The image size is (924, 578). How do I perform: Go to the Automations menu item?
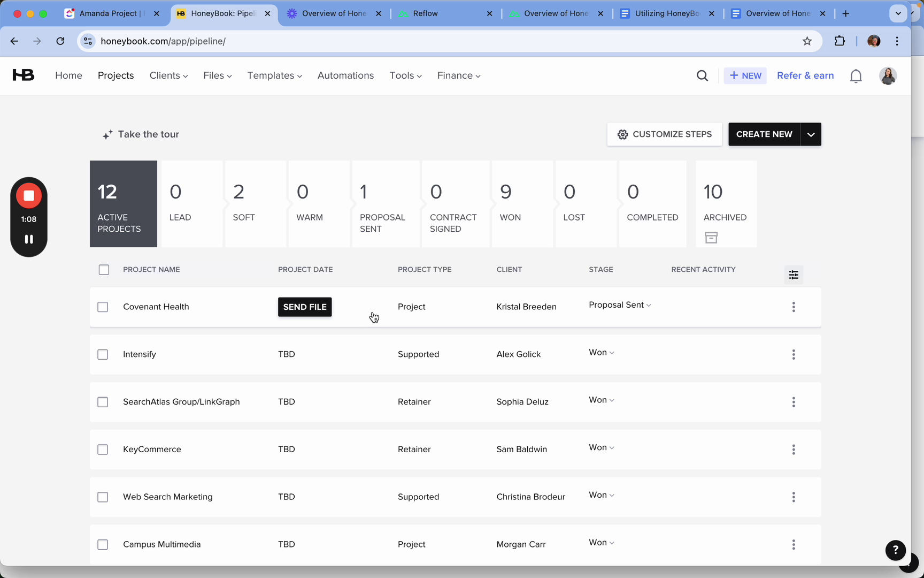click(345, 75)
